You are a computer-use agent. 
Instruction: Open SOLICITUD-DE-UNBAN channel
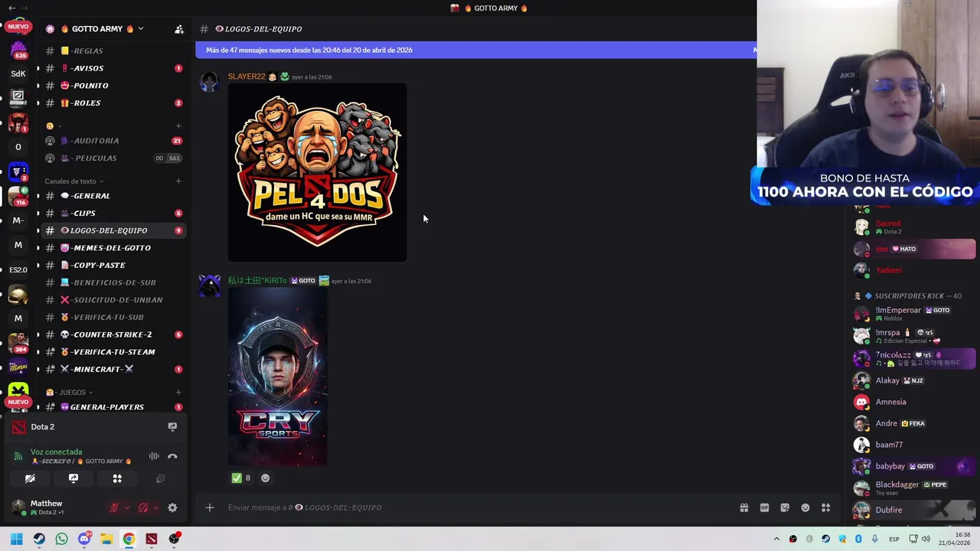(x=113, y=300)
